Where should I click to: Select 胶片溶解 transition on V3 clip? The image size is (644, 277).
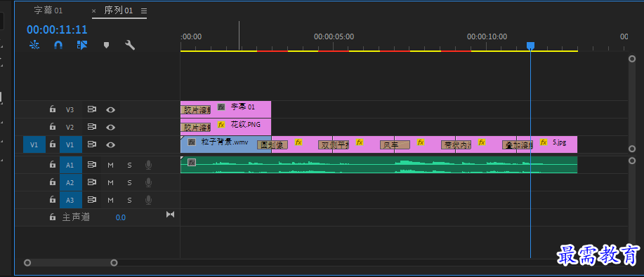point(195,110)
